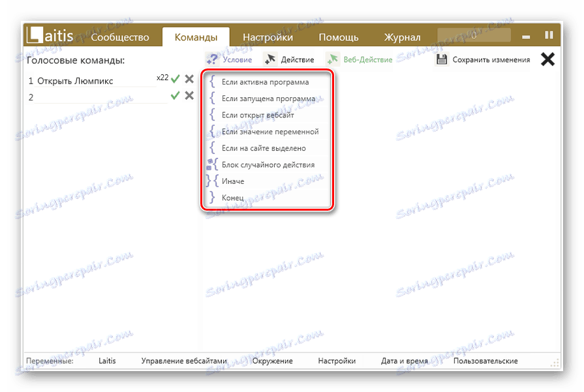Open the Веб-Действие dropdown button
The width and height of the screenshot is (584, 392).
(360, 59)
